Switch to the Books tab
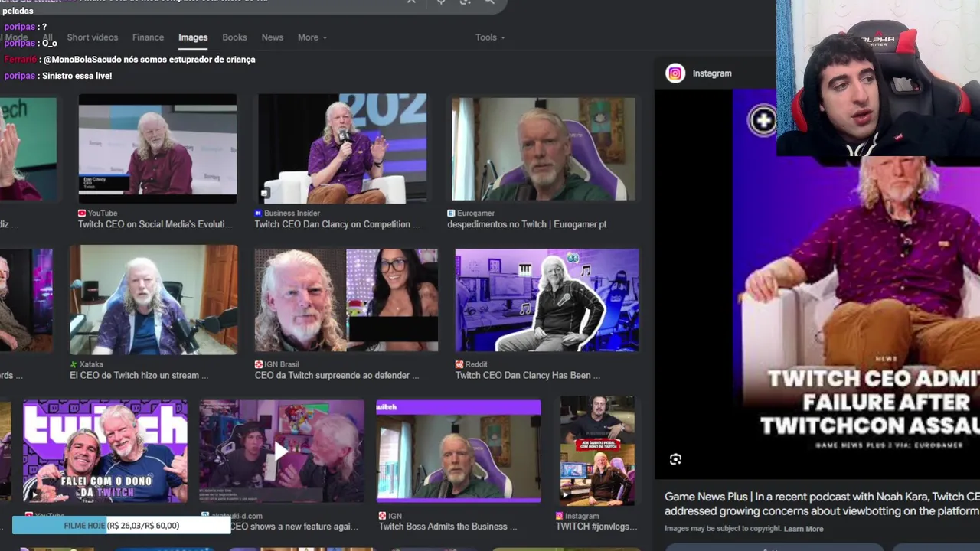Screen dimensions: 980x551 tap(234, 37)
